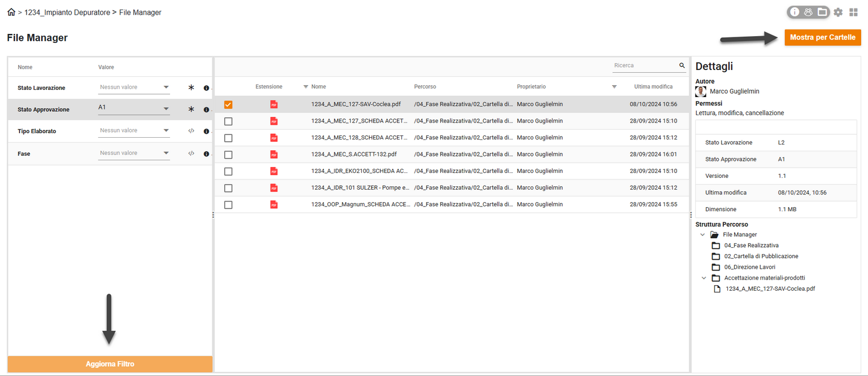
Task: Open the Stato Approvazione A1 dropdown
Action: pyautogui.click(x=134, y=109)
